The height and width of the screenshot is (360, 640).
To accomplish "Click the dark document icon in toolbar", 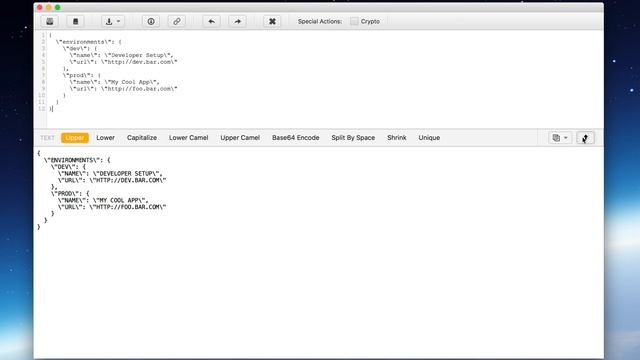I will 76,21.
